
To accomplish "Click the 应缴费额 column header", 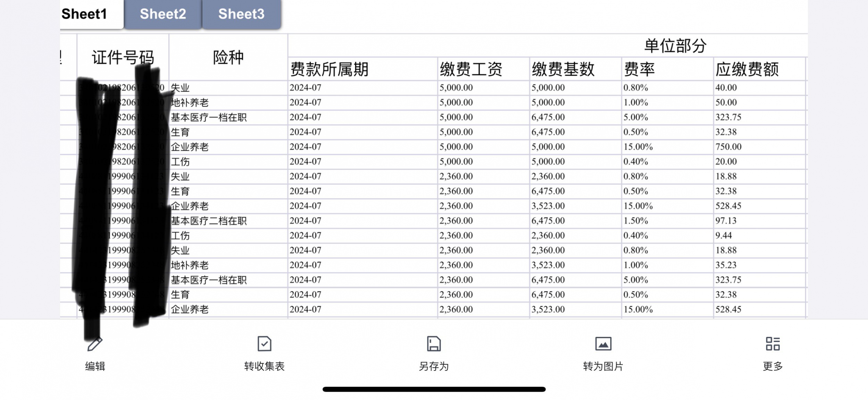I will click(759, 69).
